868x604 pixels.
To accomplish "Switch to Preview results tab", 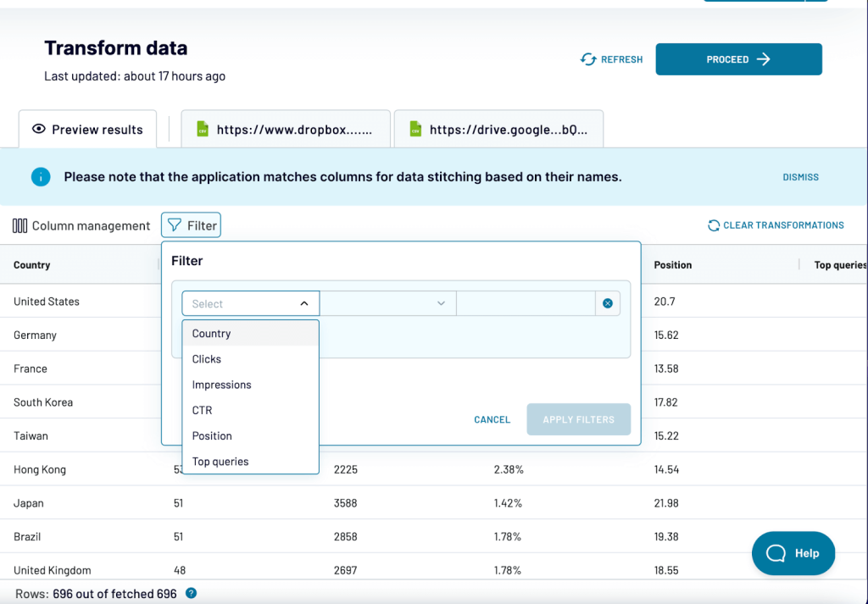I will (87, 130).
